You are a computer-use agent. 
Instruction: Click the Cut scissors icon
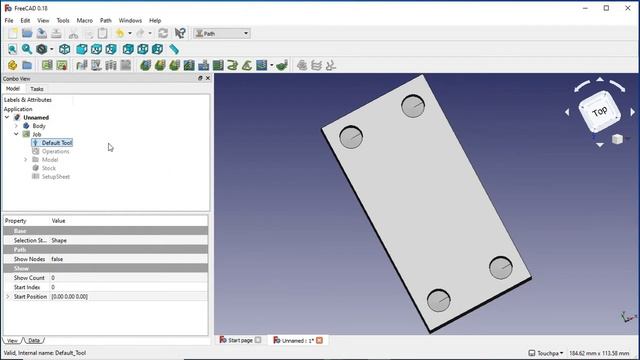coord(73,33)
